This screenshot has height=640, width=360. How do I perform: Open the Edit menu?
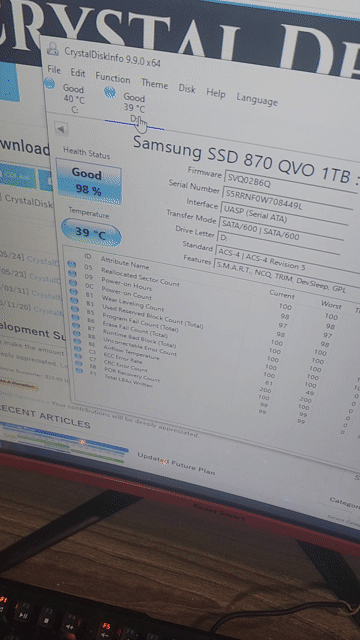pos(78,73)
